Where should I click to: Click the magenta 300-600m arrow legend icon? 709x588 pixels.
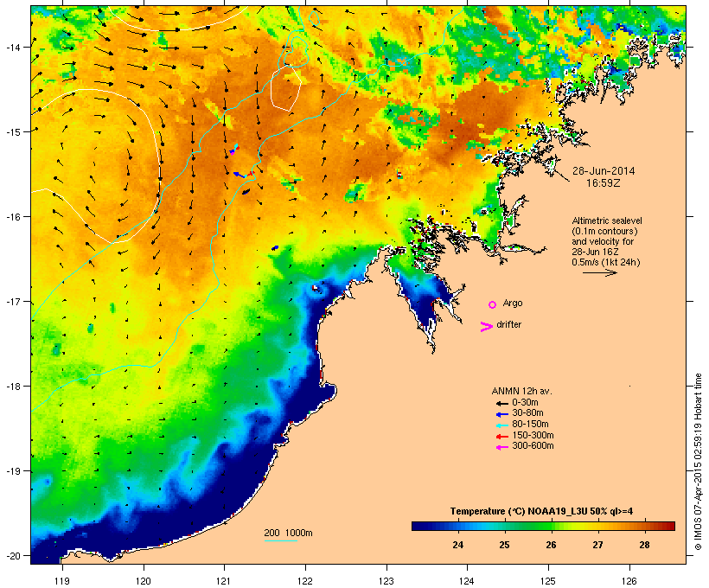click(x=501, y=447)
